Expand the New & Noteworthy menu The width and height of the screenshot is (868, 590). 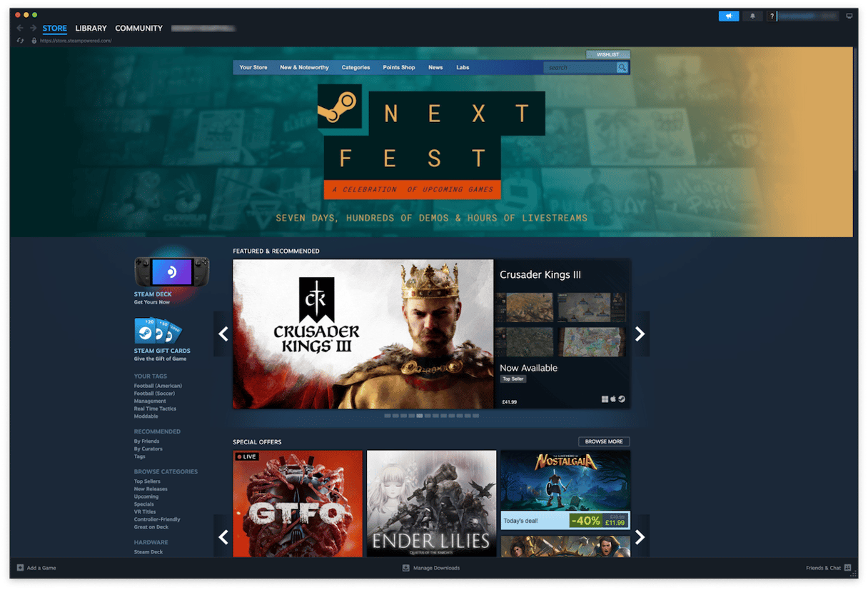(304, 68)
